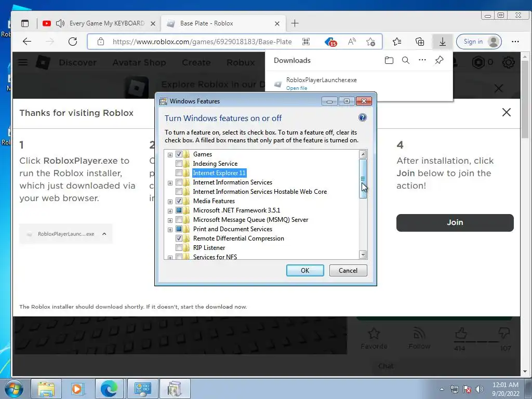Toggle the Games feature checkbox
Image resolution: width=532 pixels, height=399 pixels.
[179, 154]
